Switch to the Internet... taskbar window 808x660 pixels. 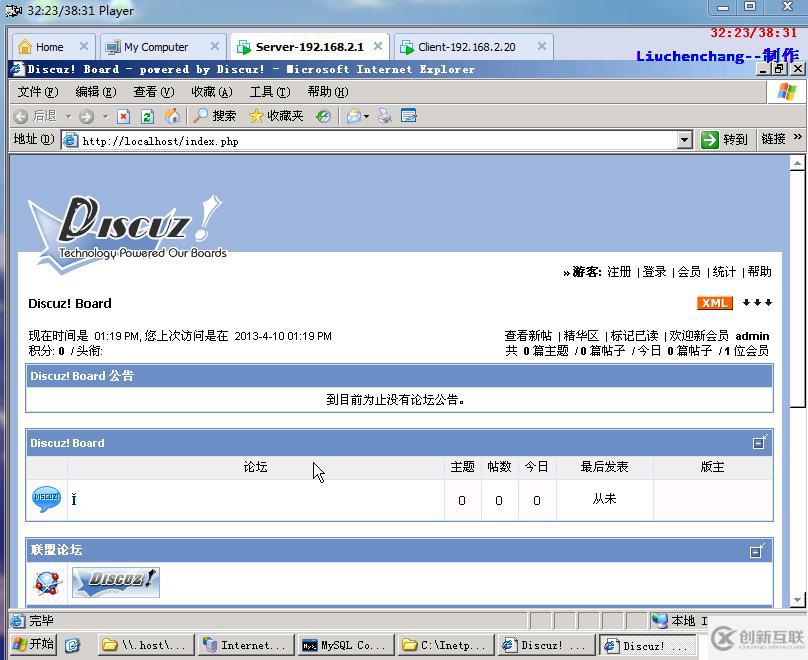246,645
